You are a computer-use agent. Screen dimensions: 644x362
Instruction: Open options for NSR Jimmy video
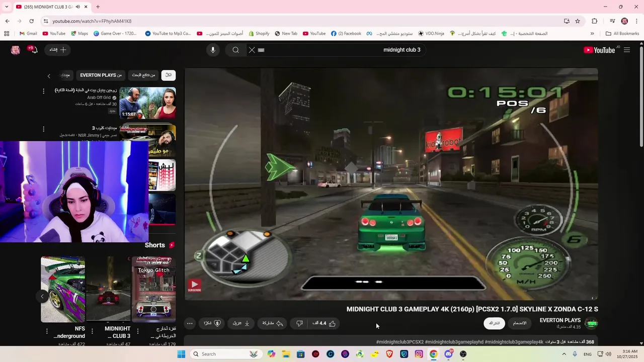click(43, 129)
